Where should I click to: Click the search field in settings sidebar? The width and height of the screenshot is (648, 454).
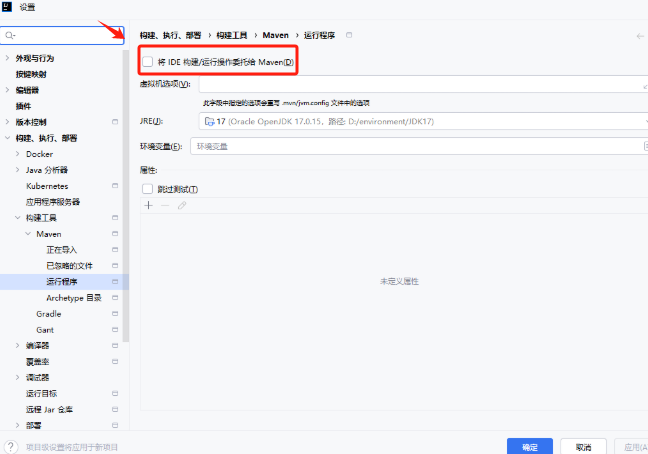pyautogui.click(x=62, y=36)
